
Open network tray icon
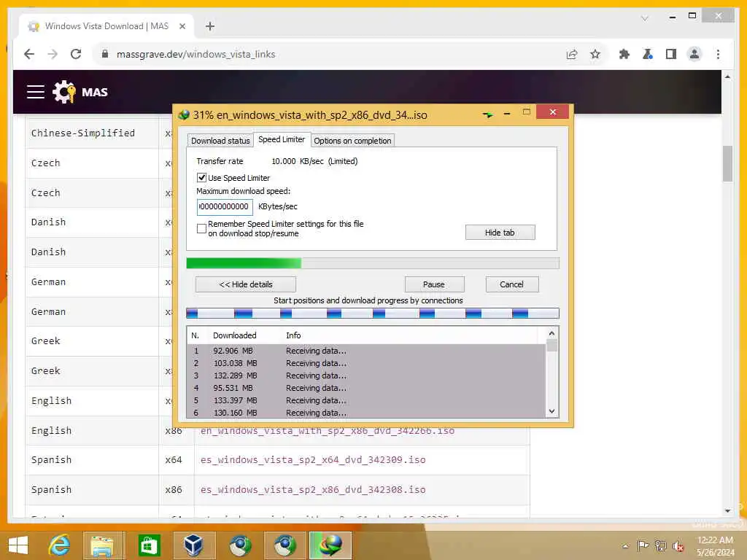tap(660, 545)
